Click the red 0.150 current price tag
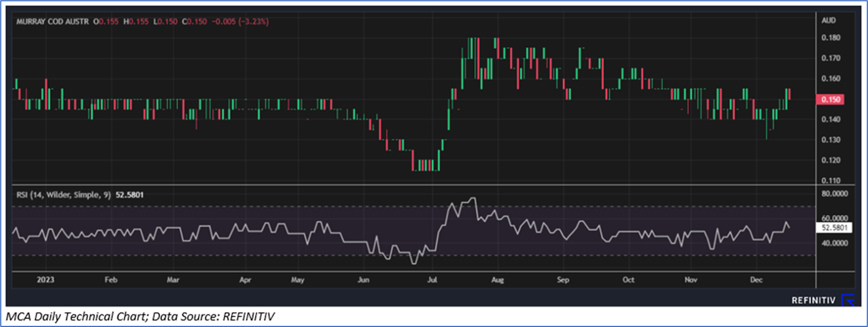 pyautogui.click(x=832, y=99)
